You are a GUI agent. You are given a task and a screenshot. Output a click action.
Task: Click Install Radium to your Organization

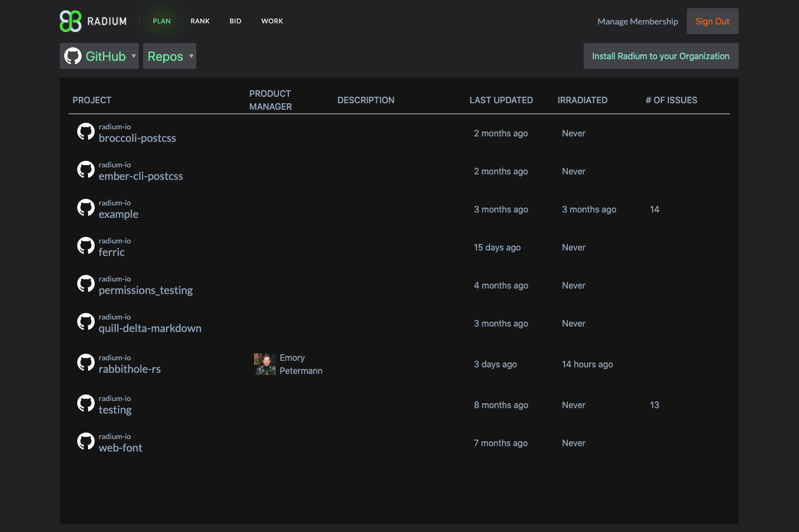(661, 56)
